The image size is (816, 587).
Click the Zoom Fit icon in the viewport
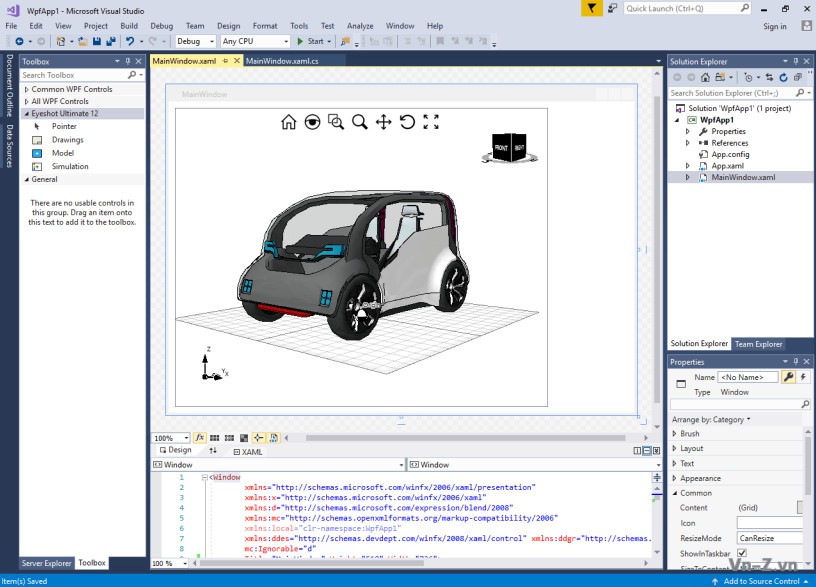click(431, 122)
